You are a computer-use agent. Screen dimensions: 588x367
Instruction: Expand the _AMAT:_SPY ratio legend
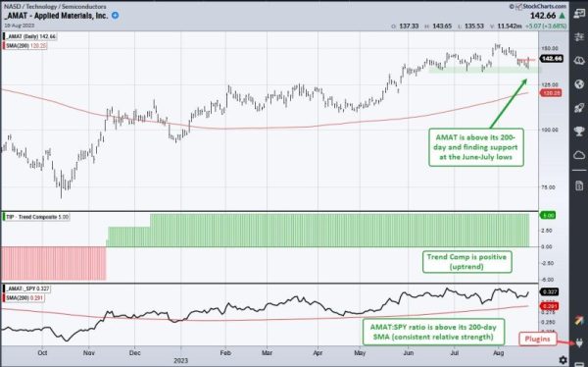[26, 288]
